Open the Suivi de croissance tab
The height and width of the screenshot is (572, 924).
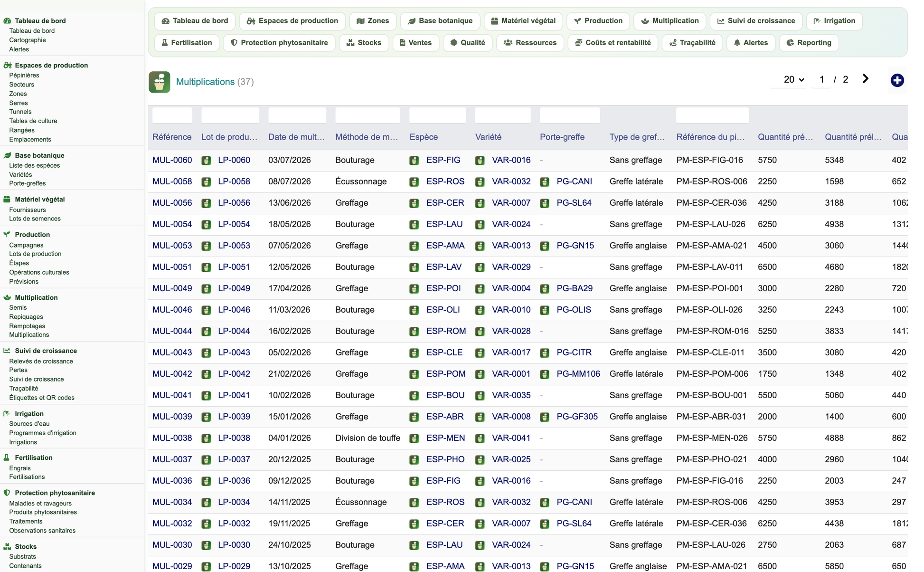tap(756, 21)
